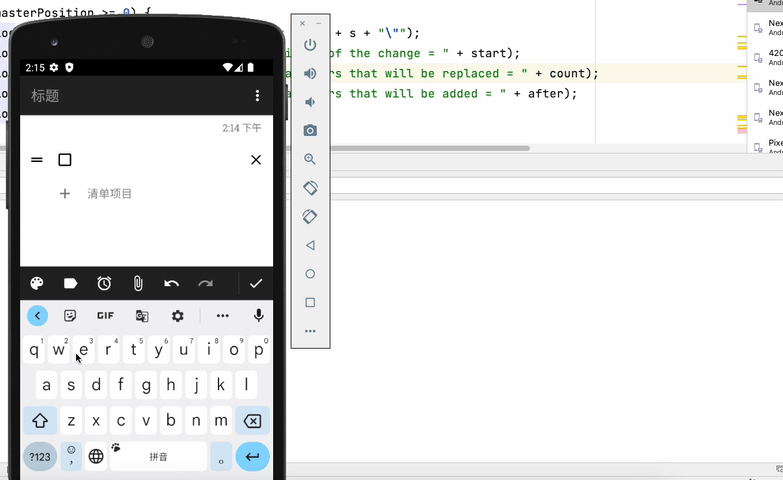Confirm the note with the checkmark icon
Viewport: 783px width, 480px height.
(x=256, y=284)
